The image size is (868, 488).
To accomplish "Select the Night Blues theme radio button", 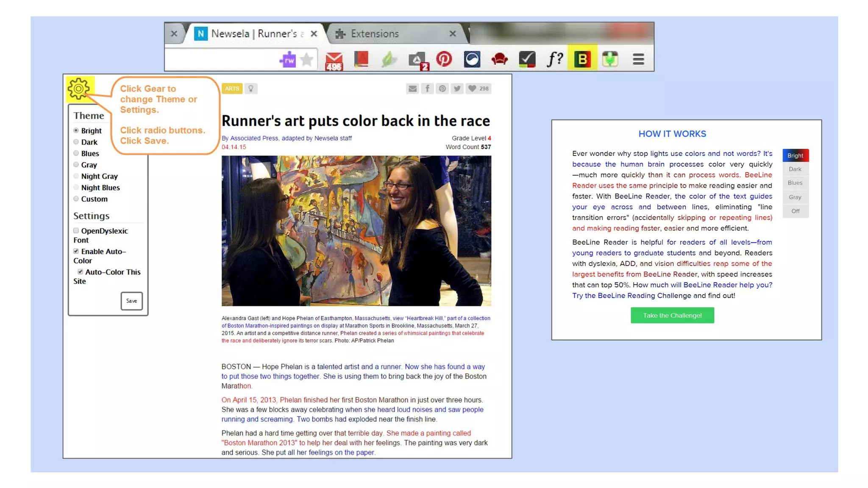I will pyautogui.click(x=76, y=187).
